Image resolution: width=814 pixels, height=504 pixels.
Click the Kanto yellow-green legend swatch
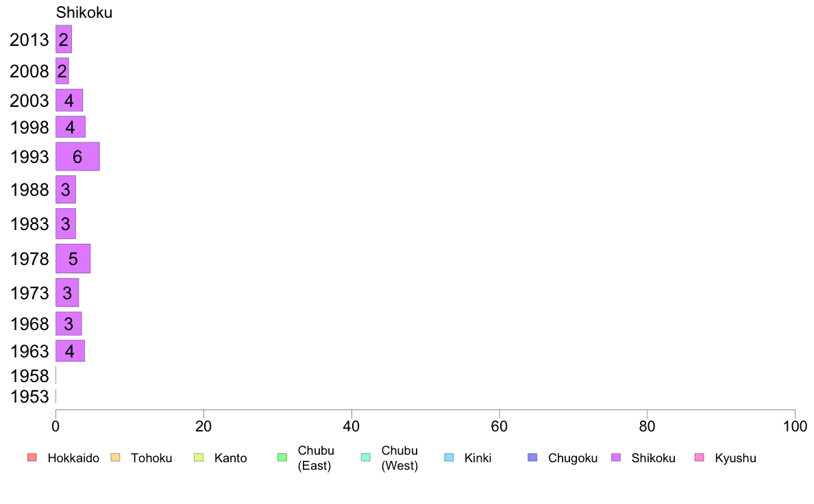(x=199, y=457)
